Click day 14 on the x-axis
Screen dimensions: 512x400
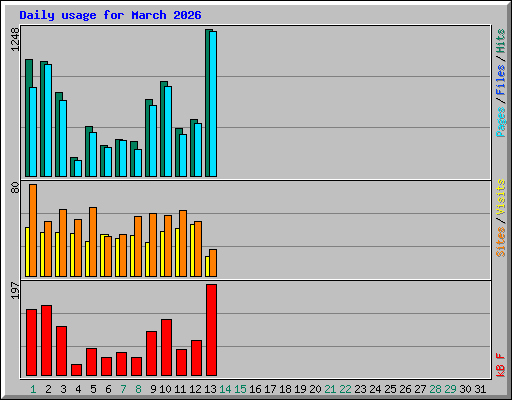pyautogui.click(x=225, y=389)
